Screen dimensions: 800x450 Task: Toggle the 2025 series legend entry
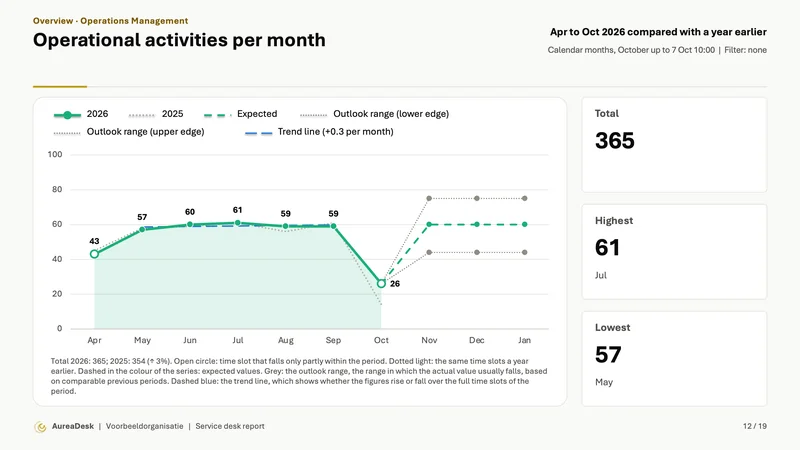(156, 114)
